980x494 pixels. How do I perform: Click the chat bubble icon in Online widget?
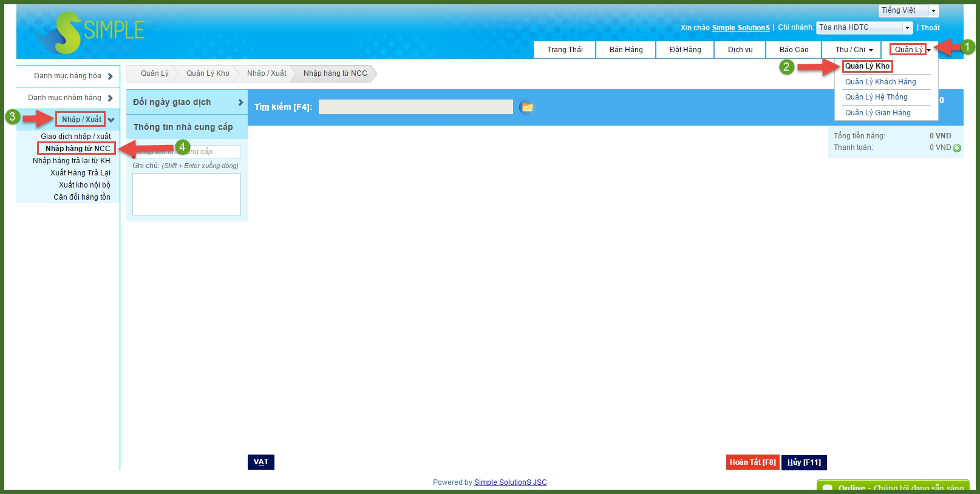pyautogui.click(x=827, y=488)
